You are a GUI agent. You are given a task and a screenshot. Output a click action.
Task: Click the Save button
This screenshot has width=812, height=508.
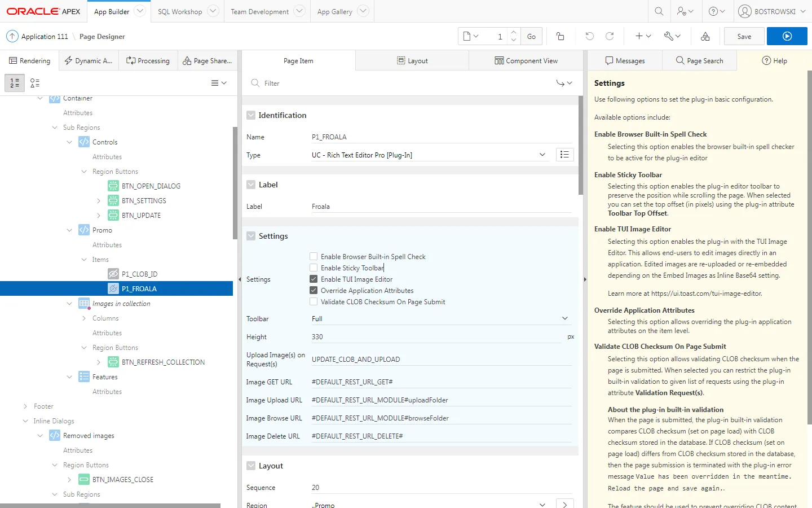(x=744, y=36)
